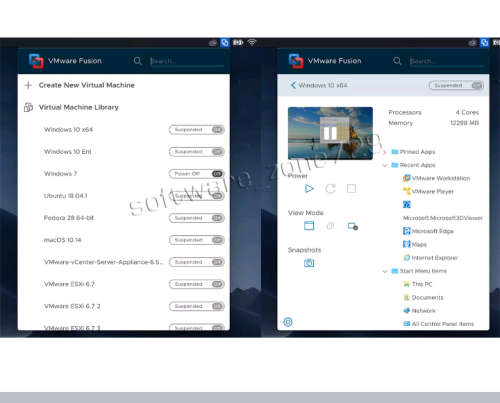Viewport: 500px width, 403px height.
Task: Click the search magnifier icon in right panel
Action: 397,61
